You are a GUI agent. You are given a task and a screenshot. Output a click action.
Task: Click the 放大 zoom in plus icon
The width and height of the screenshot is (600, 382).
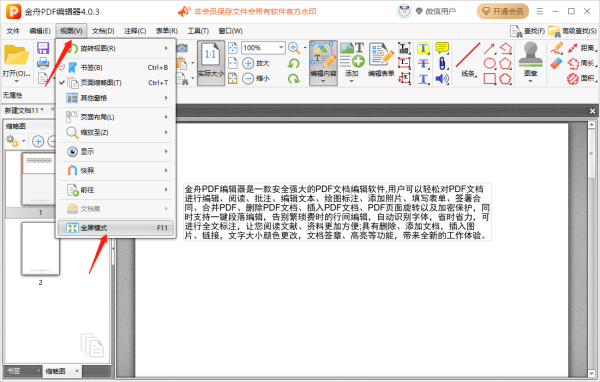point(248,63)
